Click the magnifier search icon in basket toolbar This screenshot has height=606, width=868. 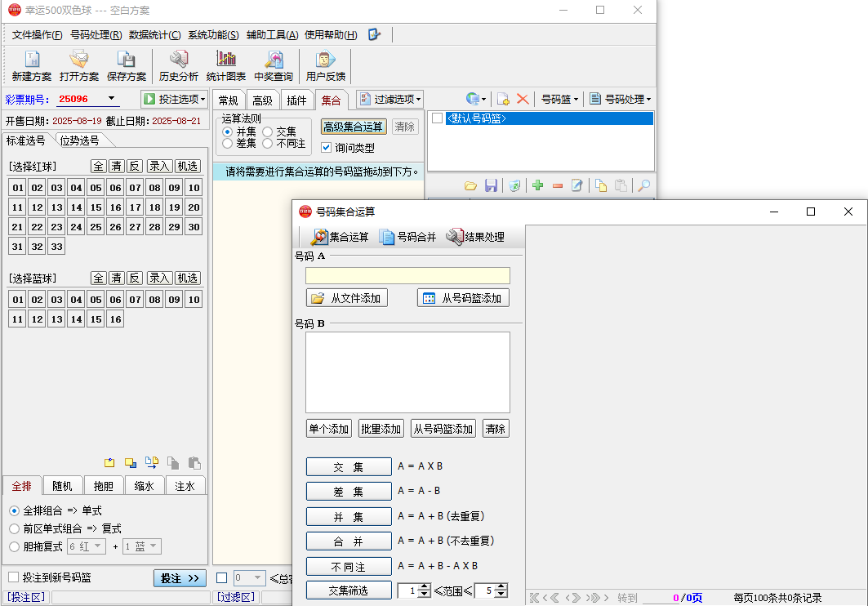[643, 185]
